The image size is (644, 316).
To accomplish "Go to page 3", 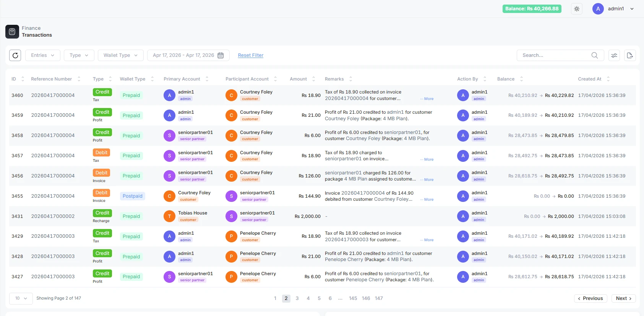I will pos(297,298).
